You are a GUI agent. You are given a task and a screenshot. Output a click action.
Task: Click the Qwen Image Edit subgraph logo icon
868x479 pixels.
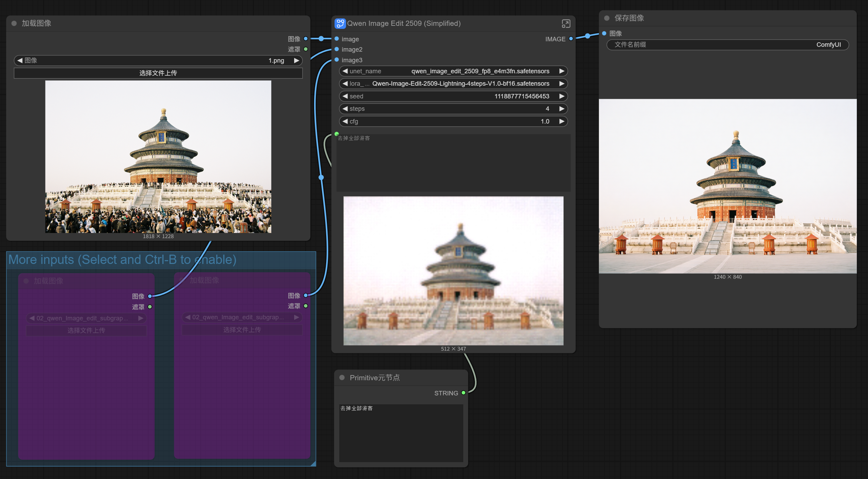tap(340, 23)
